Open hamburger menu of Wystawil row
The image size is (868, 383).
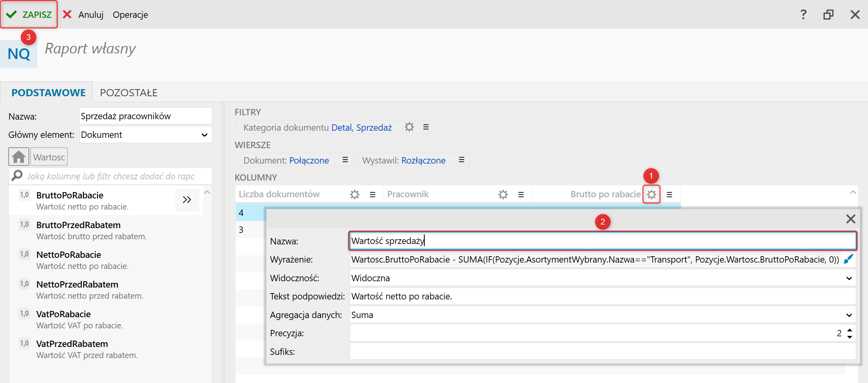[461, 160]
